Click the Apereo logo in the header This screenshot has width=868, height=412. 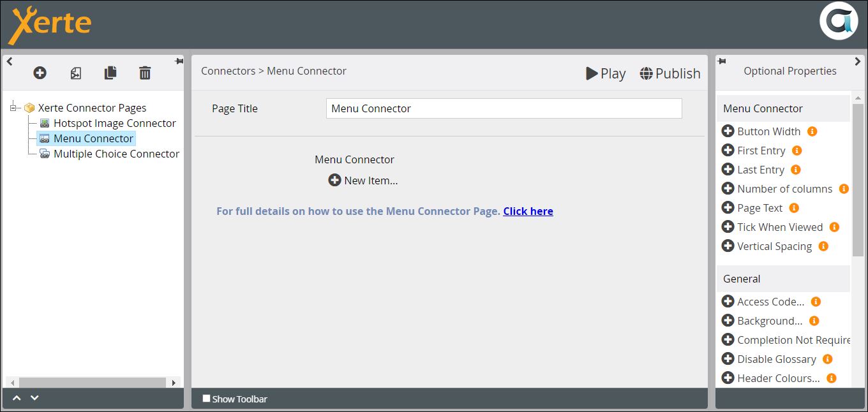tap(838, 21)
